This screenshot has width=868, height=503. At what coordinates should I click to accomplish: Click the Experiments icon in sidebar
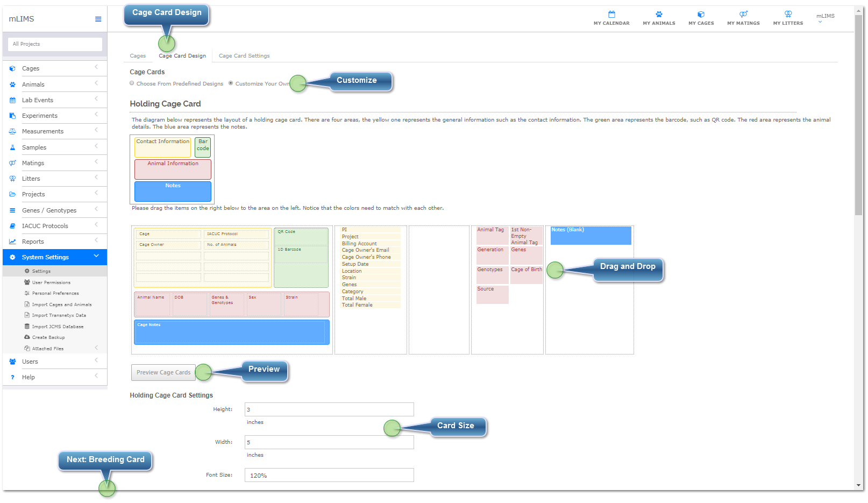click(12, 116)
